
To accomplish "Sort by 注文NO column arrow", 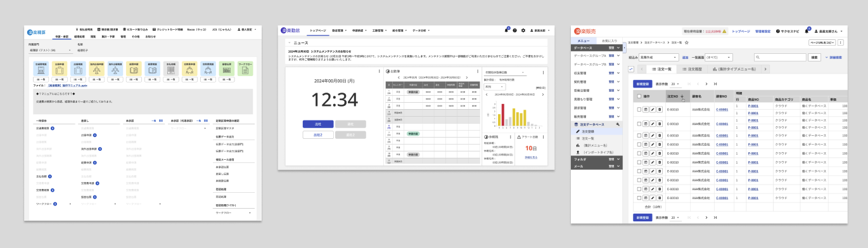I will click(x=682, y=96).
